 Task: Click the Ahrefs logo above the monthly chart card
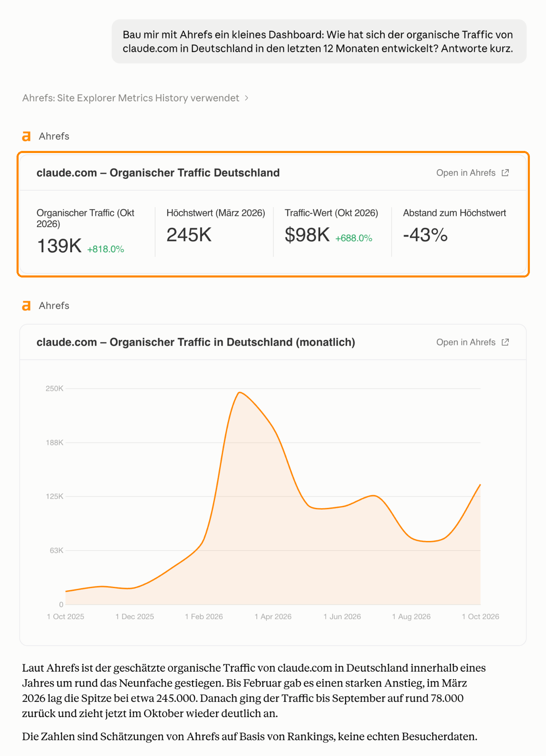pos(26,306)
